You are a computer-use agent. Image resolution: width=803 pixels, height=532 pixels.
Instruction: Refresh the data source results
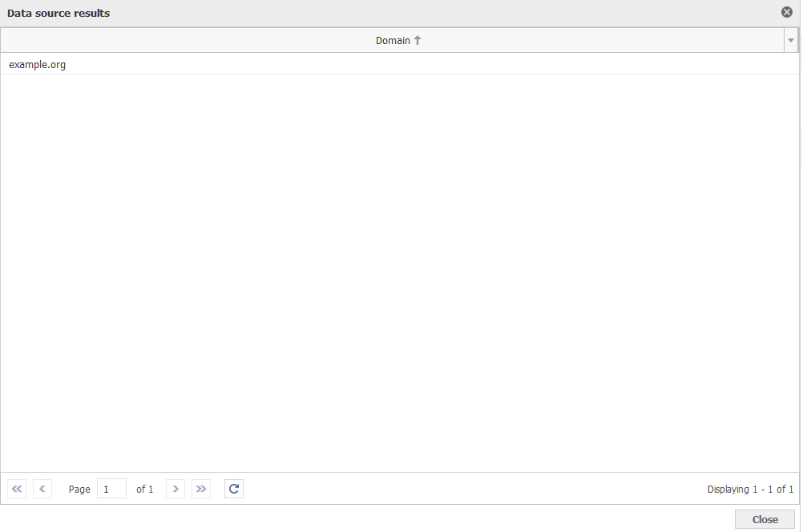point(234,489)
